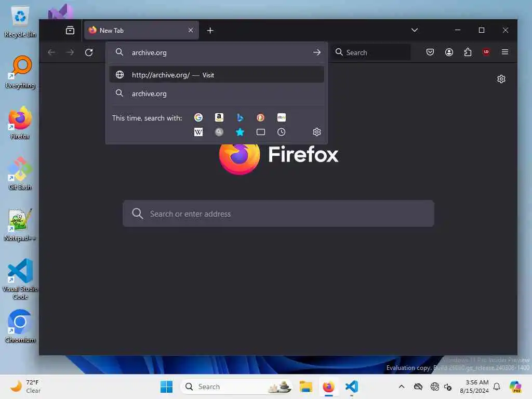Screen dimensions: 532x399
Task: Show hidden tray icons chevron
Action: click(x=402, y=387)
